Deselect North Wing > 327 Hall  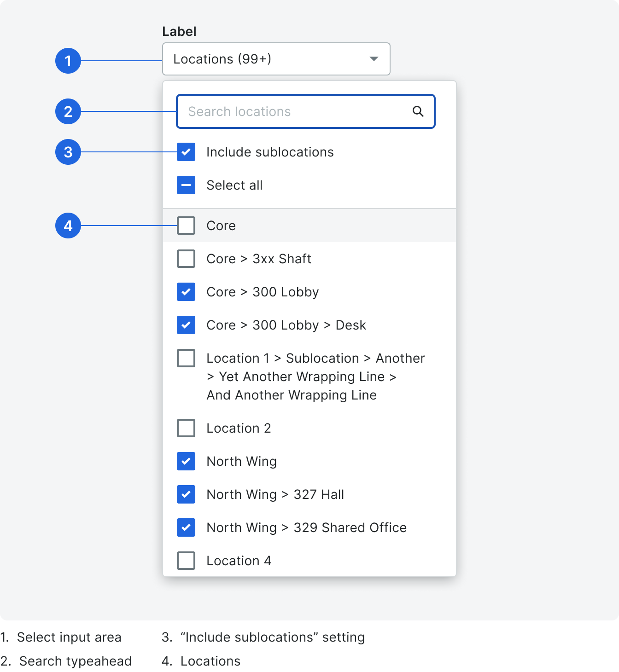pyautogui.click(x=186, y=494)
